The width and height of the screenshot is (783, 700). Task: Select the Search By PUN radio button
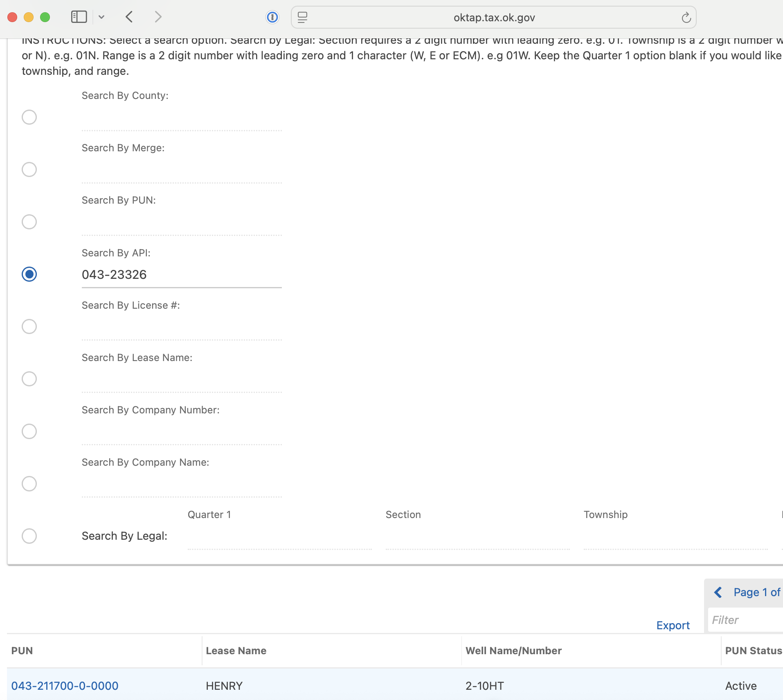tap(29, 222)
